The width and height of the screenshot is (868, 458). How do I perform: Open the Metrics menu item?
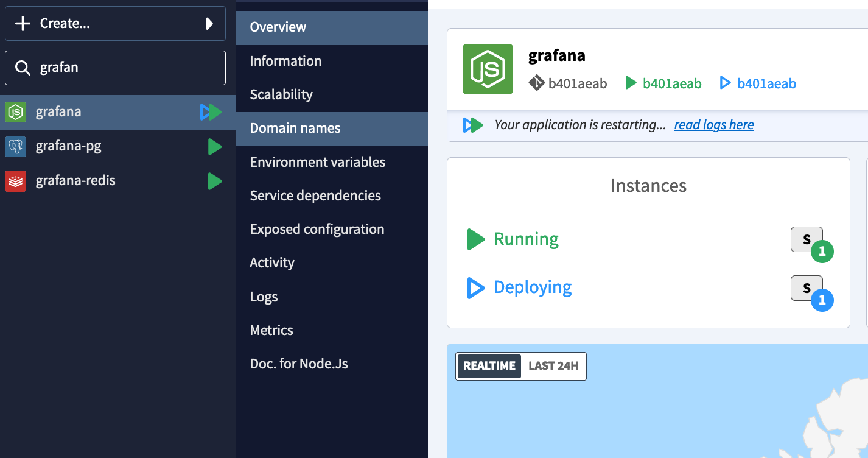pyautogui.click(x=332, y=330)
